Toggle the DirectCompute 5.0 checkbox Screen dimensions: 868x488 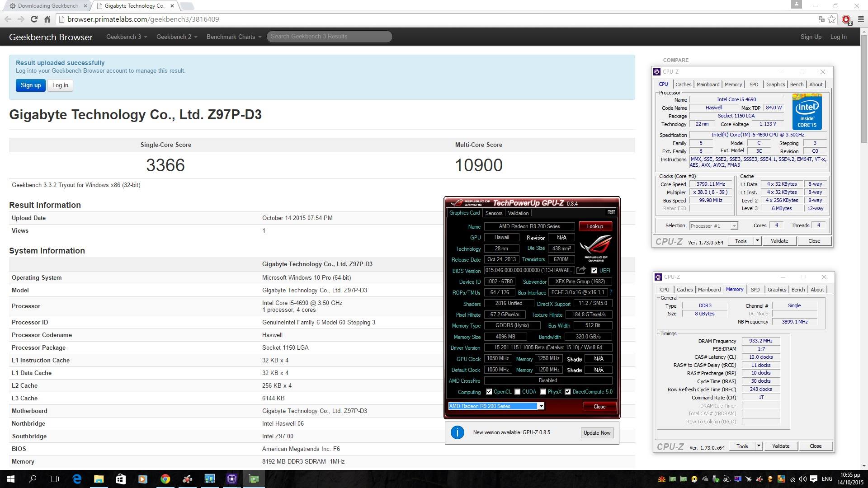coord(567,392)
